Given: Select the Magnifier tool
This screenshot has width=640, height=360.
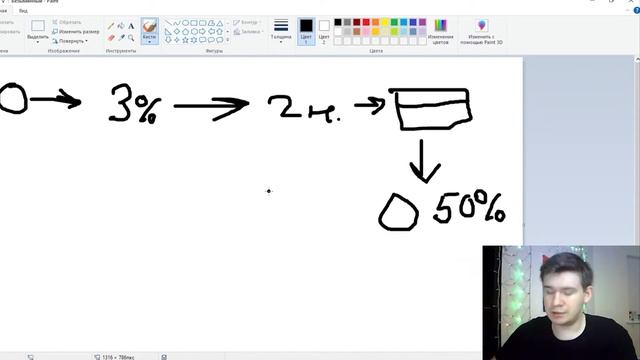Looking at the screenshot, I should (x=131, y=38).
